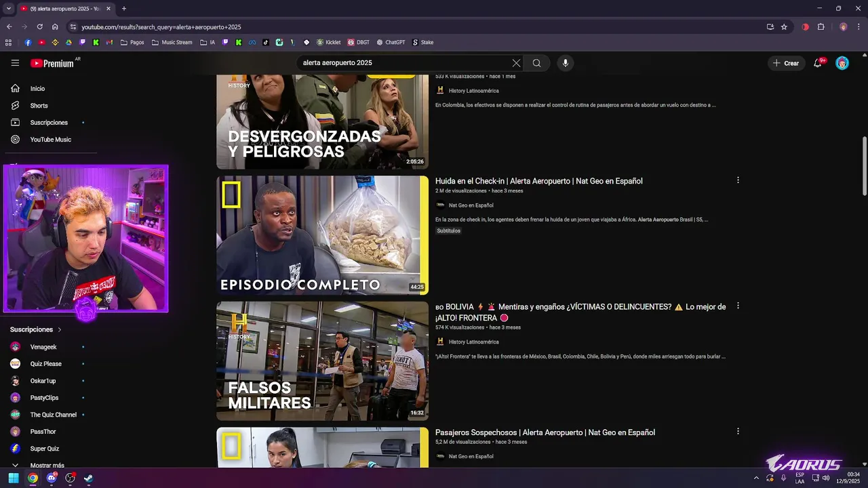The width and height of the screenshot is (868, 488).
Task: Open the TikTok bookmark icon
Action: tap(266, 42)
